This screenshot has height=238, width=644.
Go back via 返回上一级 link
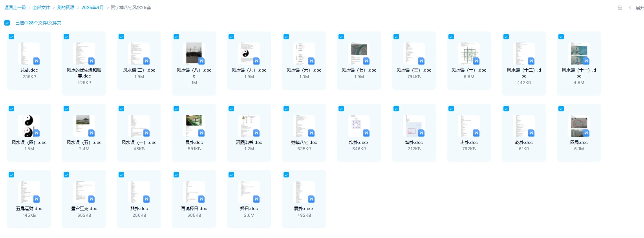[x=15, y=7]
